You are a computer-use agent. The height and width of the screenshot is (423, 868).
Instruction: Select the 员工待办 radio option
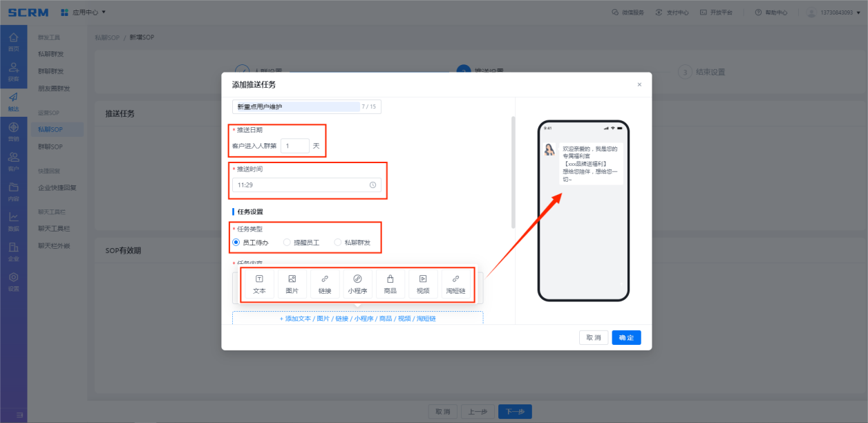[236, 243]
